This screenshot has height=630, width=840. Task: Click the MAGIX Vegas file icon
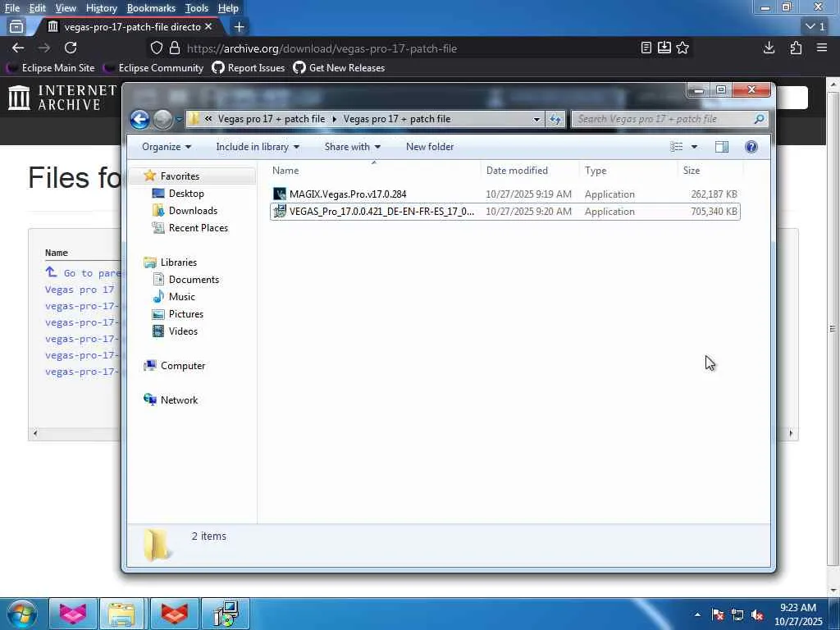pos(279,194)
